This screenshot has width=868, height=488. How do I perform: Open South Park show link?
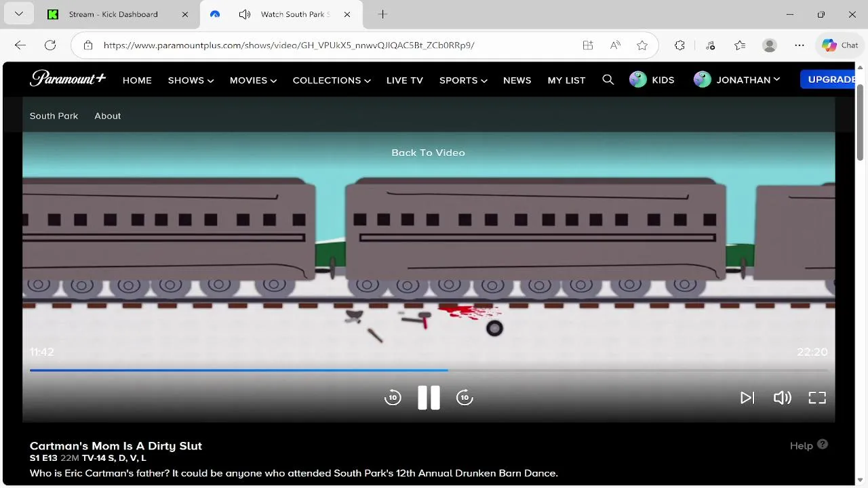54,116
